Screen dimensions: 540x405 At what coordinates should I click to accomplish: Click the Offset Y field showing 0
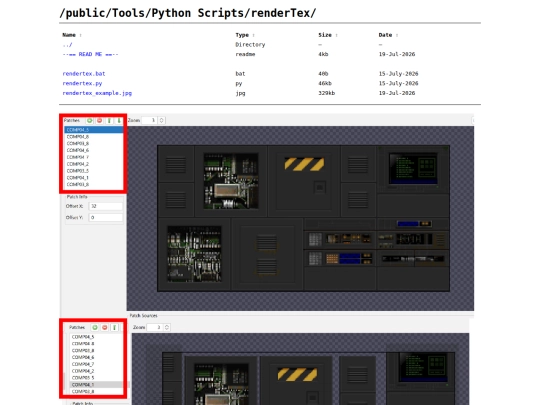[105, 217]
